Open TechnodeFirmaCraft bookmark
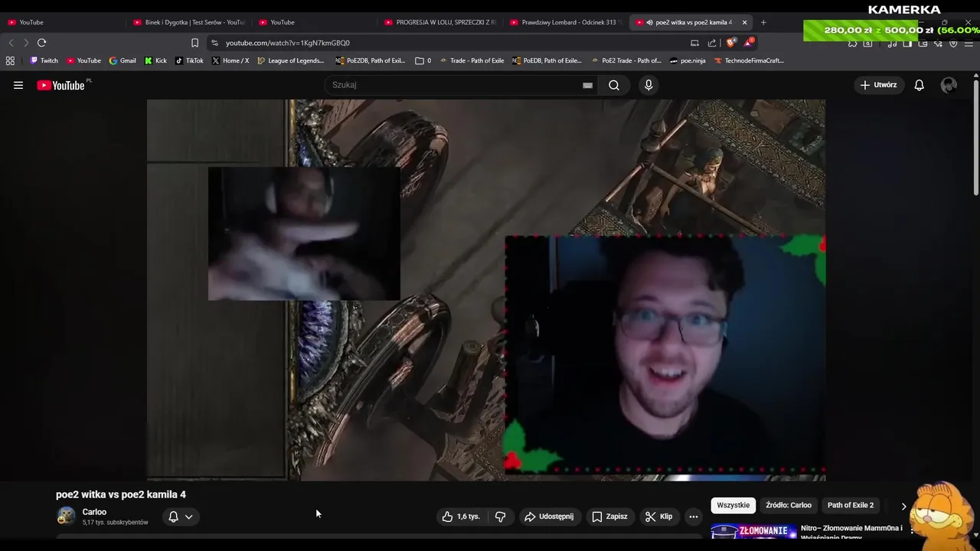The height and width of the screenshot is (551, 980). 749,60
